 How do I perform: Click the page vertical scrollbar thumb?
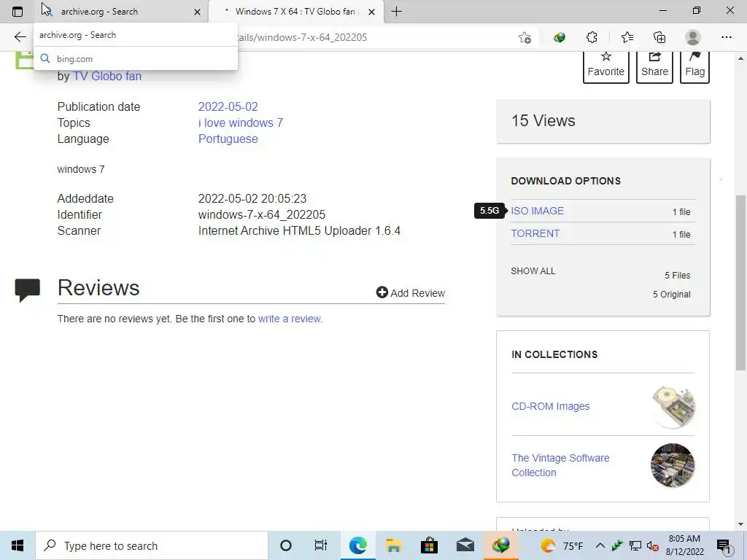point(740,283)
